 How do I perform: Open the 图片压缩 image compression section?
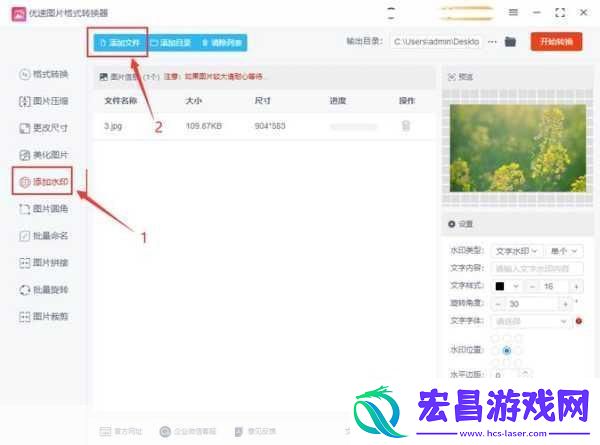(44, 101)
